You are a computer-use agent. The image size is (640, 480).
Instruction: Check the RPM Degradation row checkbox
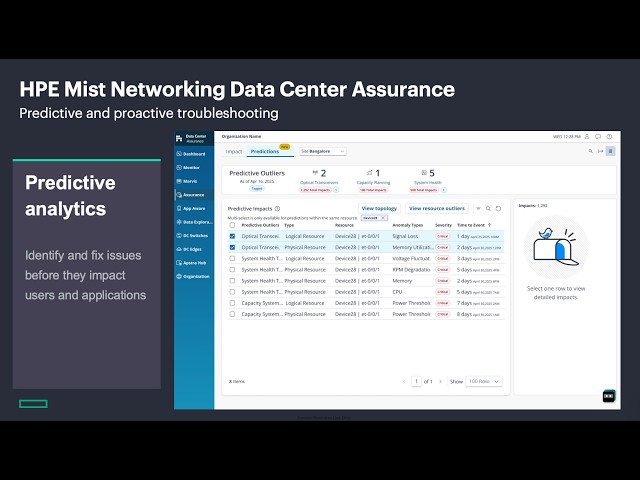(x=232, y=269)
